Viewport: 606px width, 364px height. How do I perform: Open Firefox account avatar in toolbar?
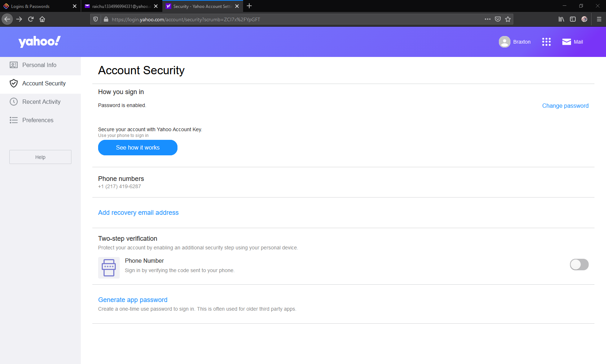coord(584,19)
